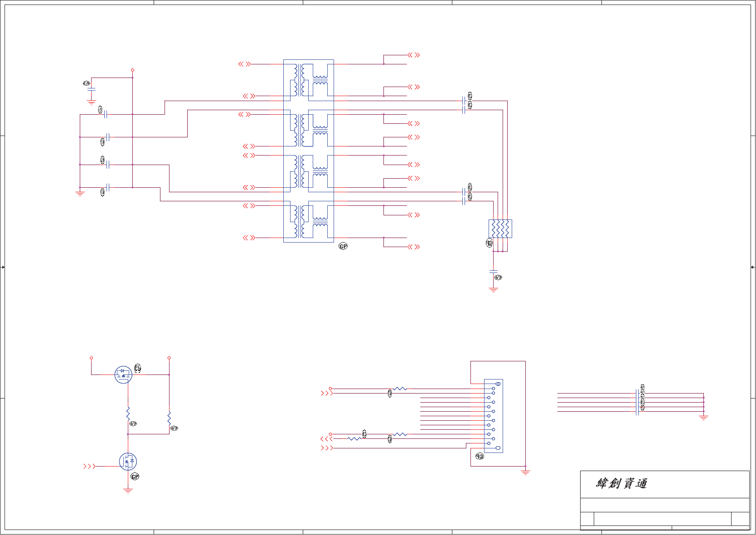Click the ground symbol under the lower MOSFET
Image resolution: width=756 pixels, height=535 pixels.
128,491
